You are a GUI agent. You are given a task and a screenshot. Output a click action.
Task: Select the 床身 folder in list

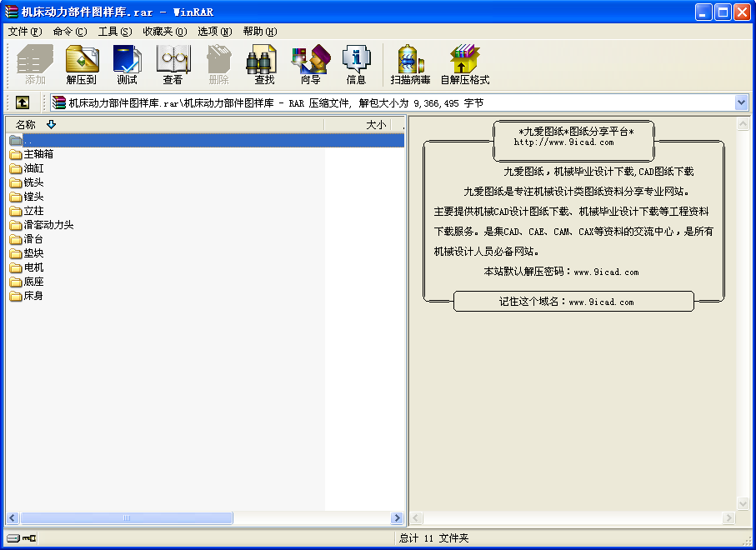coord(33,296)
